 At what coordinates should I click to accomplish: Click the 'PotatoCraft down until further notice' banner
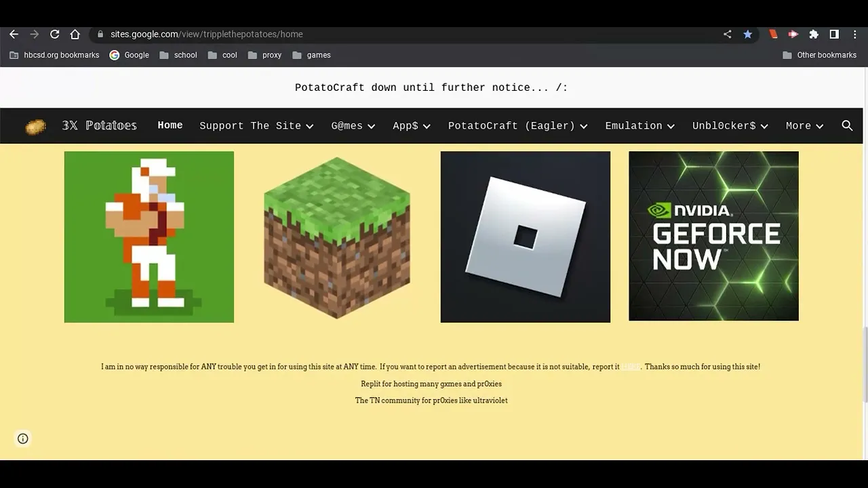coord(431,87)
